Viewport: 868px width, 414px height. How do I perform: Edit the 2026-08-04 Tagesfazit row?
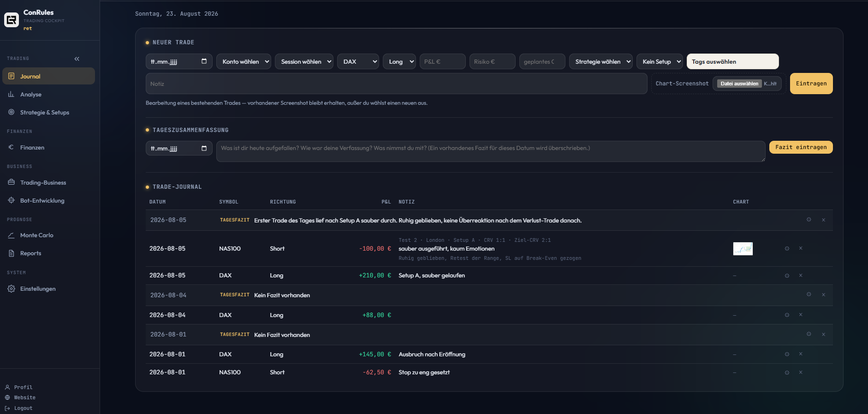tap(809, 294)
